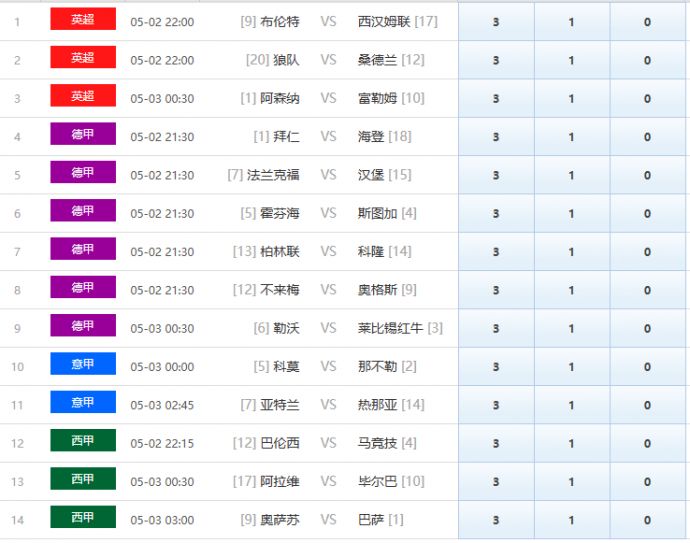
Task: Click the 英超 badge in row 1
Action: (x=83, y=18)
